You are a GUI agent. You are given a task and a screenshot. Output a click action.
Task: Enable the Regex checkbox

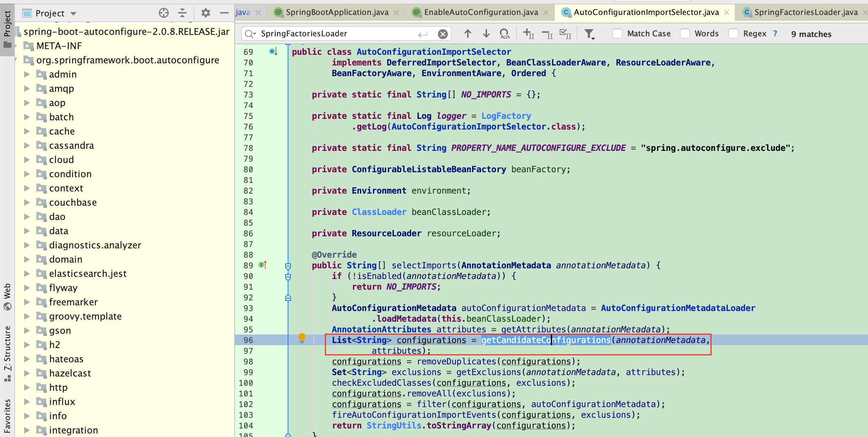coord(733,34)
